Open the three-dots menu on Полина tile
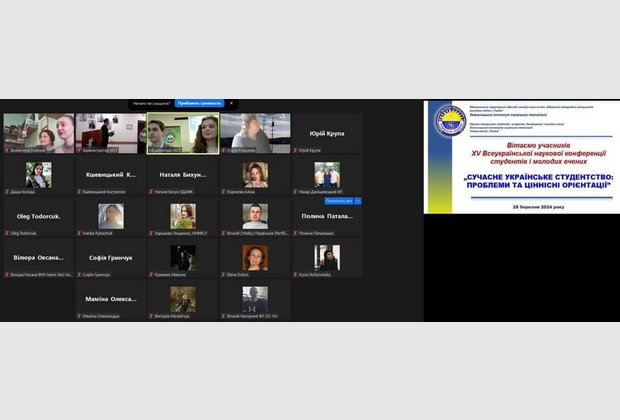The height and width of the screenshot is (420, 620). [357, 201]
